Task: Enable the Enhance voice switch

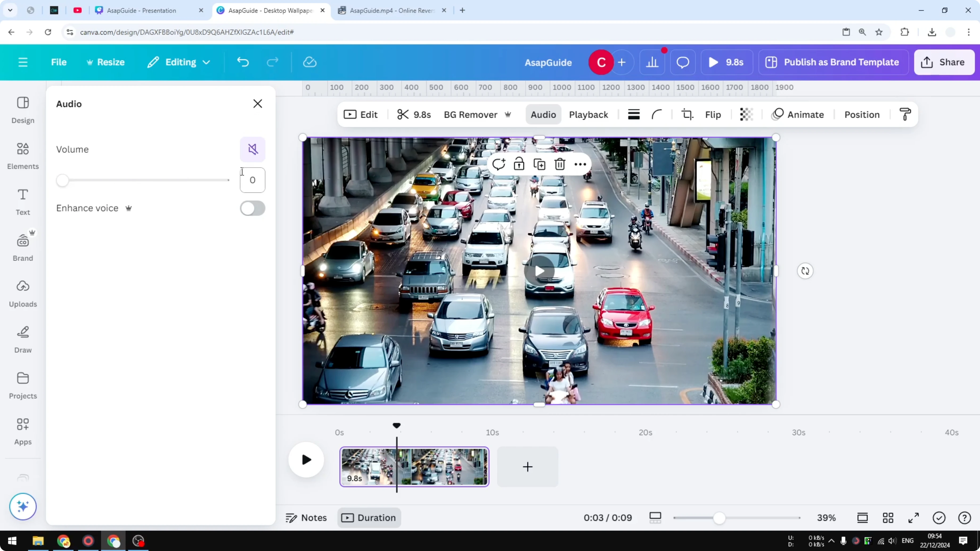Action: point(252,208)
